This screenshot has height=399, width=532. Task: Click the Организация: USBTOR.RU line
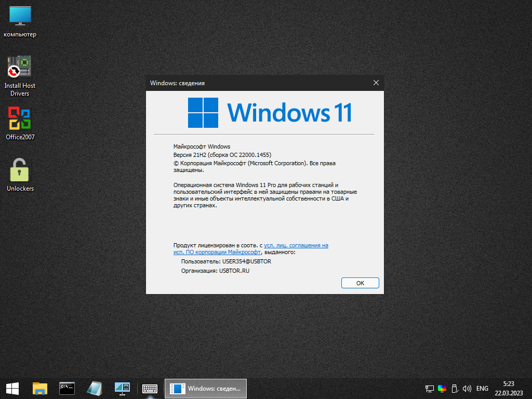215,271
